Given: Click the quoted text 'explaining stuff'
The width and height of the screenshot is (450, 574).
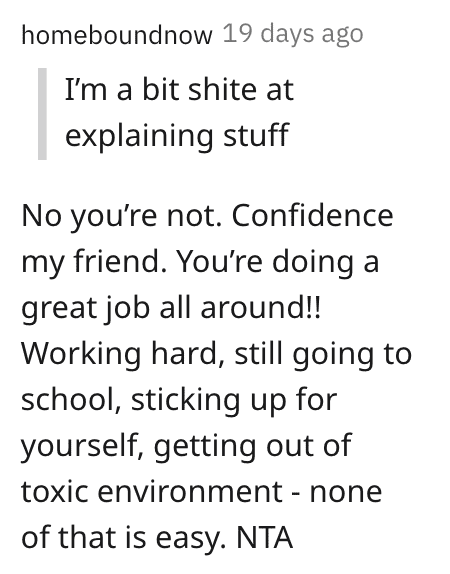Looking at the screenshot, I should click(177, 135).
